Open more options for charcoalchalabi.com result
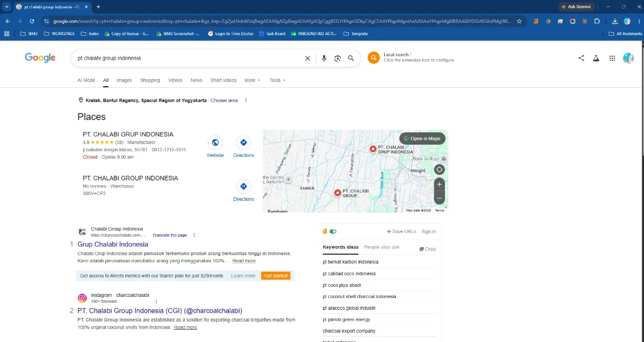 click(x=194, y=235)
